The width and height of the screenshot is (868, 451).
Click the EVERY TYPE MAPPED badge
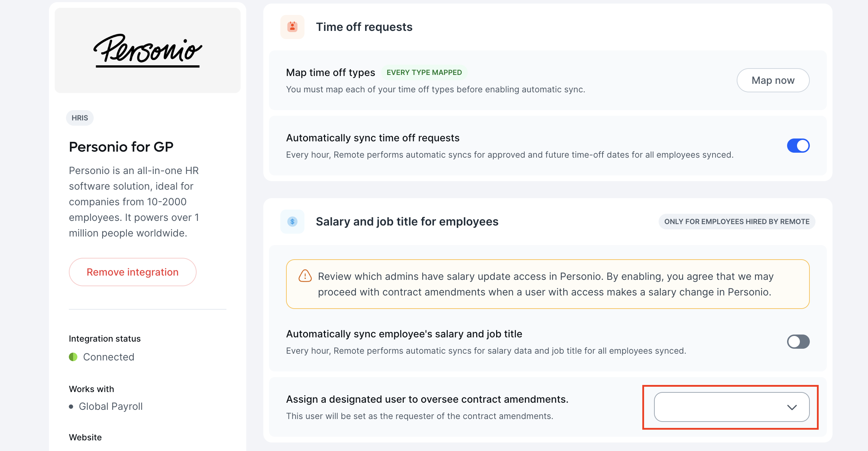click(424, 72)
